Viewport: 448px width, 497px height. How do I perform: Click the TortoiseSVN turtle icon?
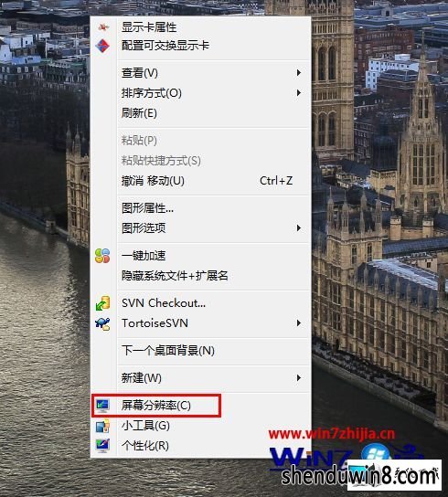tap(102, 323)
